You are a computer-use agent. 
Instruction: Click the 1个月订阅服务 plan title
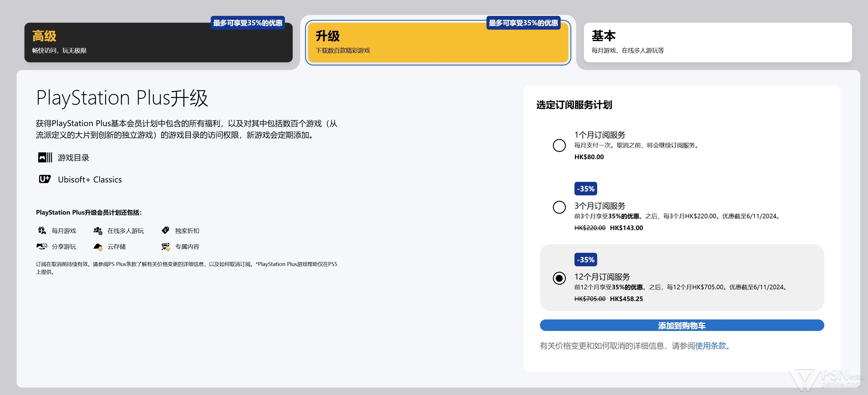tap(600, 135)
